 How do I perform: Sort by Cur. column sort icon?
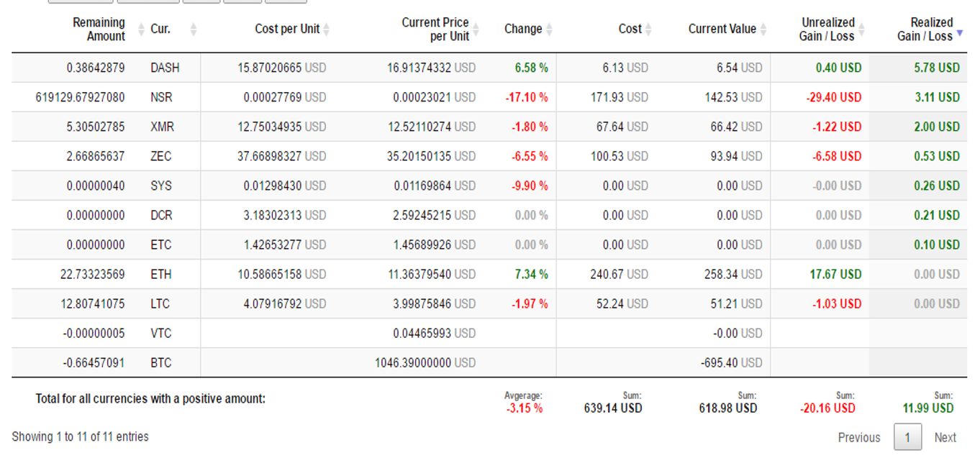[193, 29]
